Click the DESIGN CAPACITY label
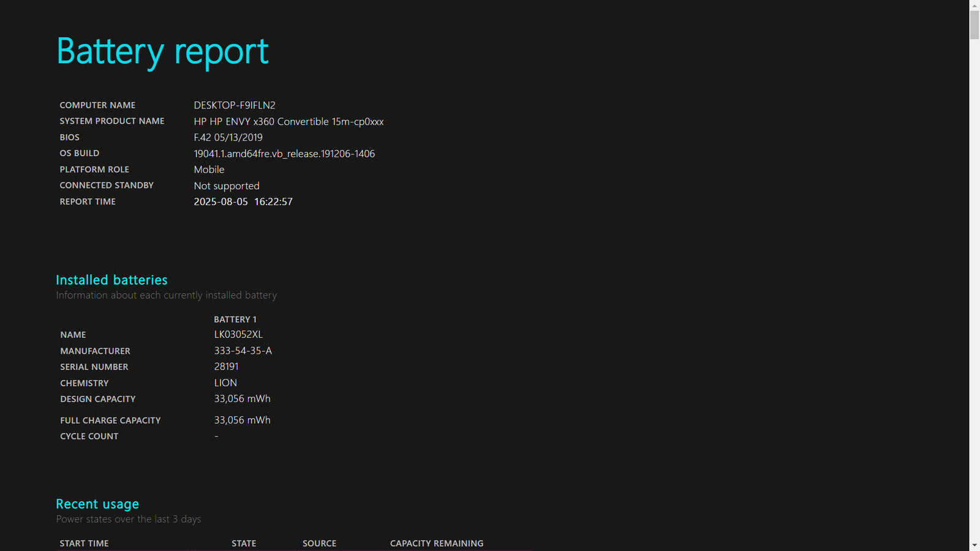This screenshot has width=980, height=551. 98,399
